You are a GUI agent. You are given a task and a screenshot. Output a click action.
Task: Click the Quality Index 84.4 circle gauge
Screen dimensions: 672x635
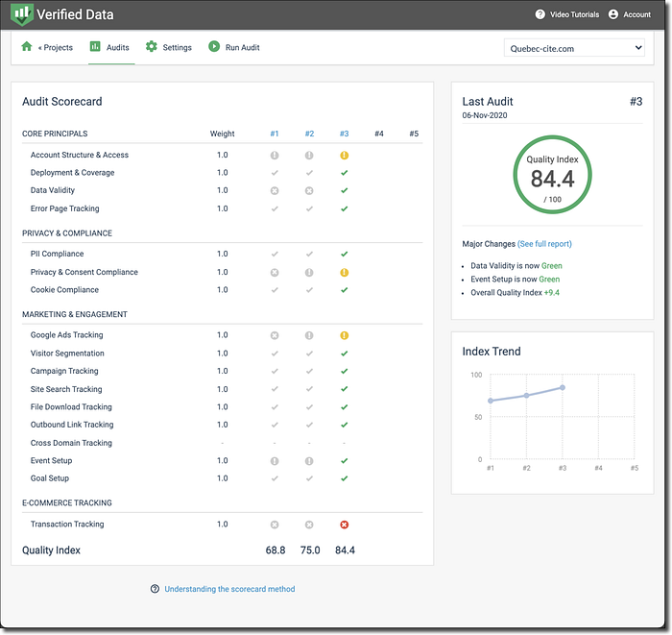[x=552, y=175]
